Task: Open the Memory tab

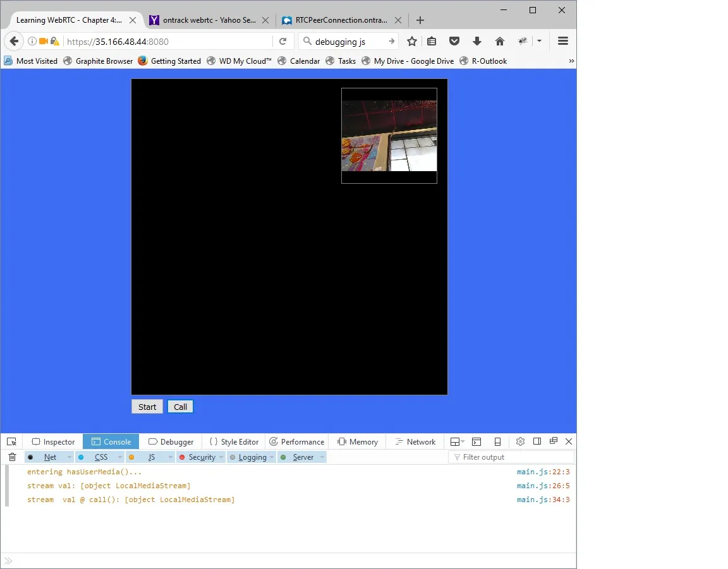Action: 358,442
